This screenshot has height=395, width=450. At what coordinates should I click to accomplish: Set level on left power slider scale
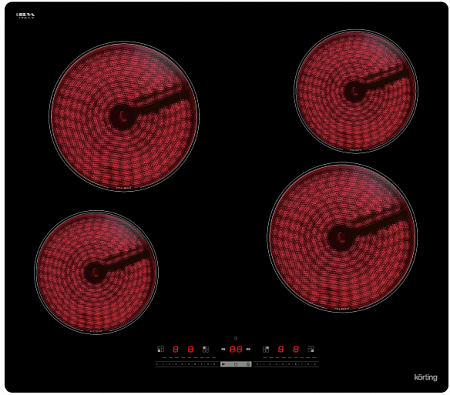pyautogui.click(x=186, y=364)
